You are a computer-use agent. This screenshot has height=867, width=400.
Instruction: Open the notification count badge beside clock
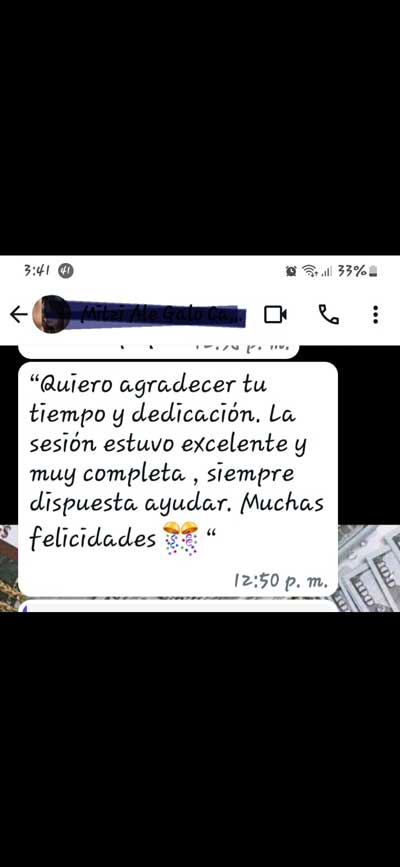coord(66,270)
